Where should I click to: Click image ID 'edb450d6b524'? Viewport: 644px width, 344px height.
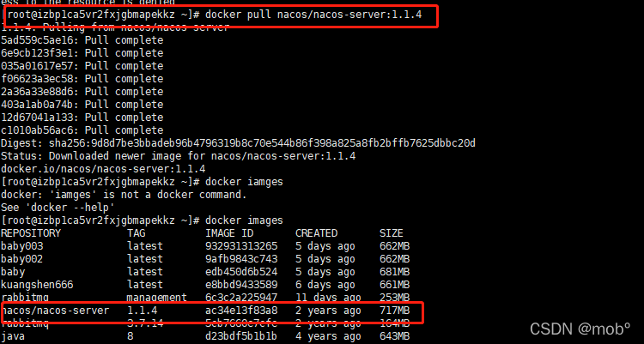241,272
